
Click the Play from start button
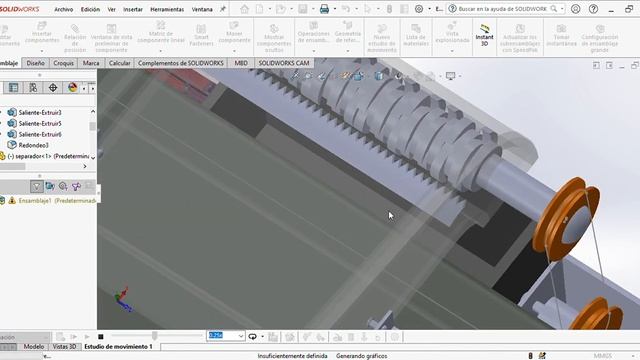[x=73, y=337]
